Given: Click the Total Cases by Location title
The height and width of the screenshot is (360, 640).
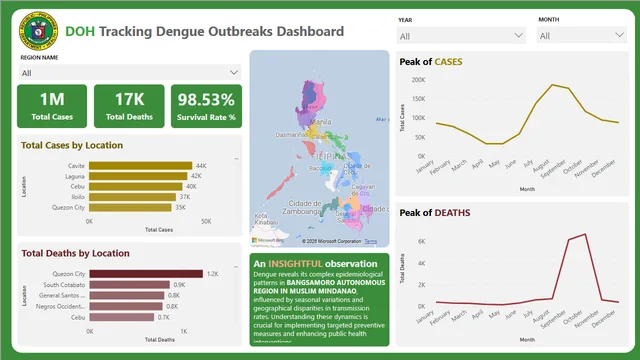Looking at the screenshot, I should pyautogui.click(x=72, y=145).
